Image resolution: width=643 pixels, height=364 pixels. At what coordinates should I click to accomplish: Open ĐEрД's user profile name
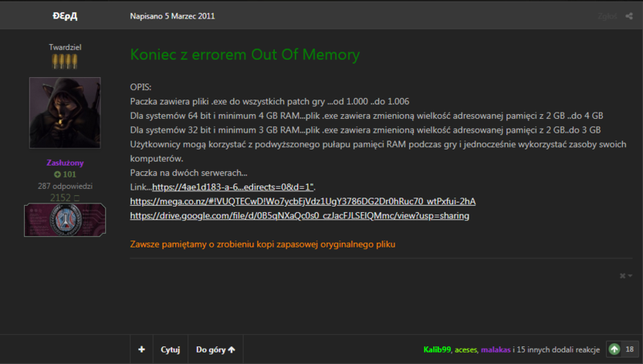pyautogui.click(x=64, y=16)
